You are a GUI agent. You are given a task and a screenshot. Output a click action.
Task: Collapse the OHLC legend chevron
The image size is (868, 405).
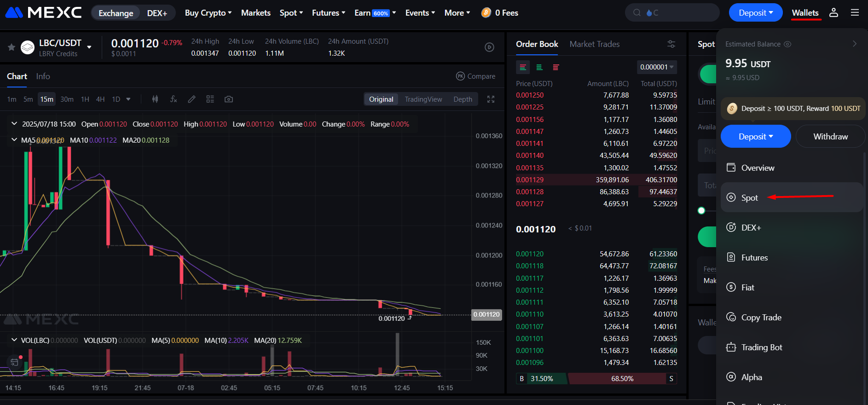pos(14,124)
